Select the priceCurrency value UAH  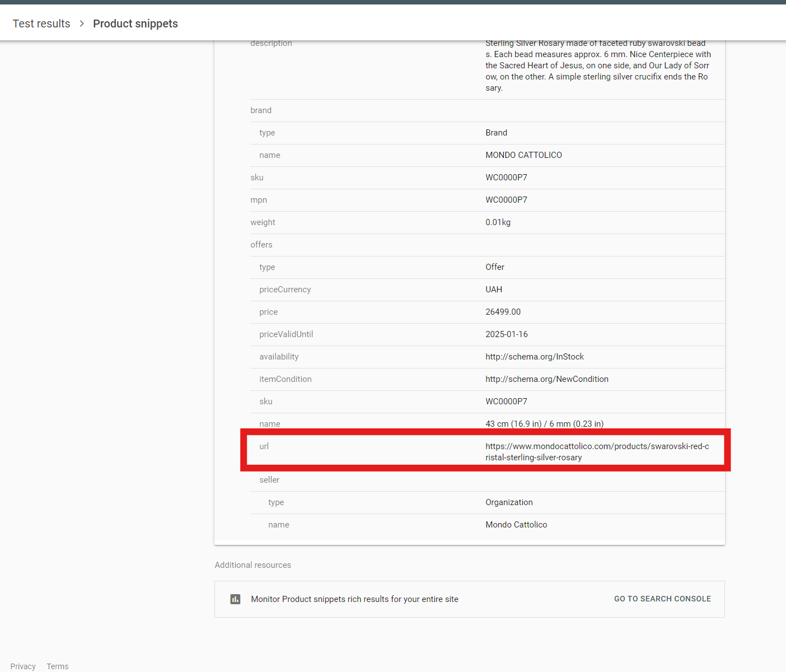(x=494, y=290)
